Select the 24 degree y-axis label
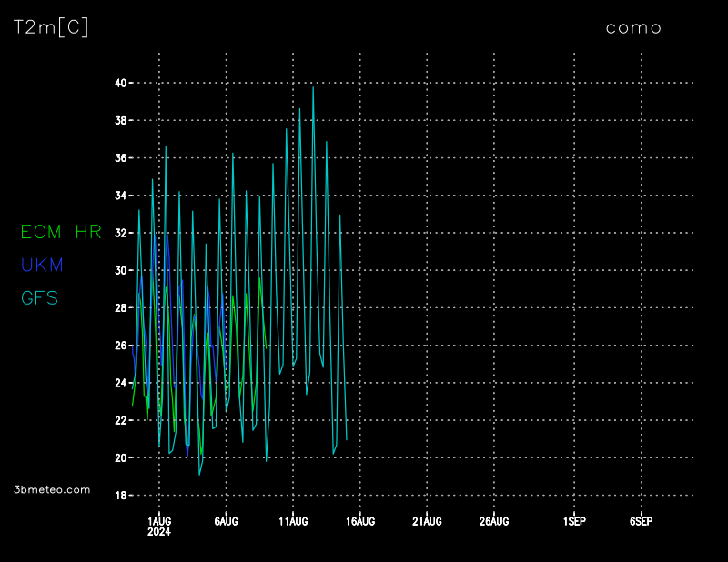Screen dimensions: 728x562 tap(120, 383)
